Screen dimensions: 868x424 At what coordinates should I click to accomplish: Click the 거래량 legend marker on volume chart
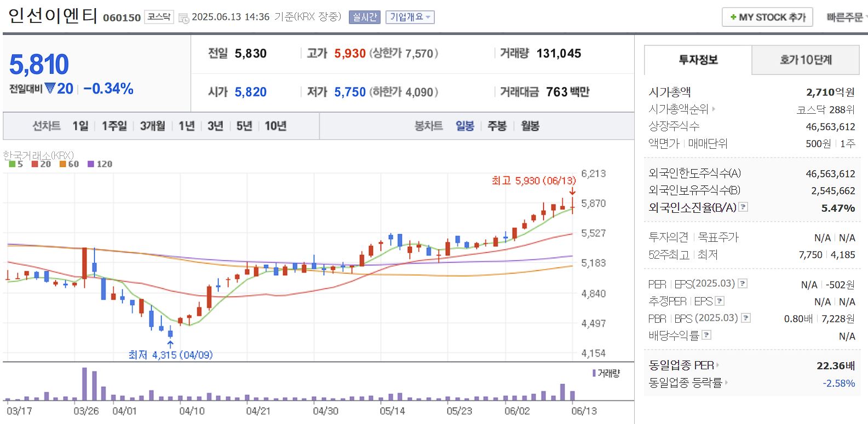click(x=594, y=373)
